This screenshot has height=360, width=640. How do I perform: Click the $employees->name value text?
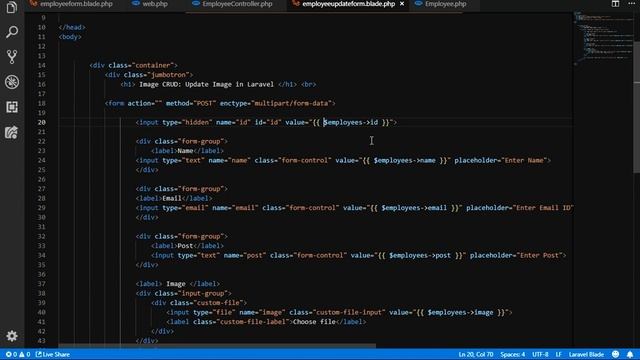404,160
